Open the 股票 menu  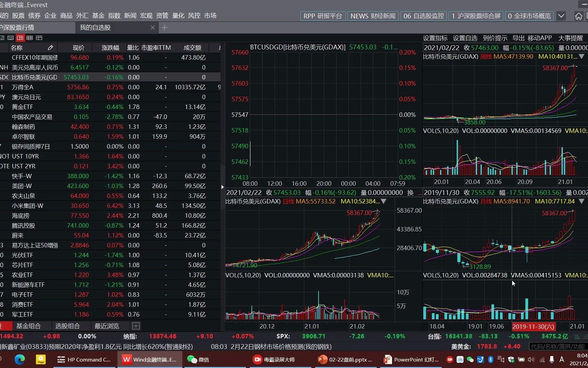pos(18,16)
